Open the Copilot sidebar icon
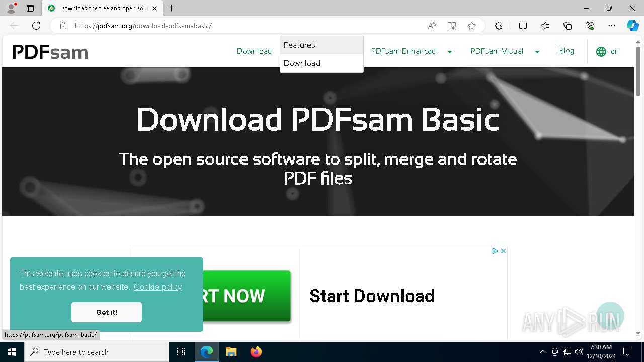This screenshot has width=644, height=362. coord(633,26)
